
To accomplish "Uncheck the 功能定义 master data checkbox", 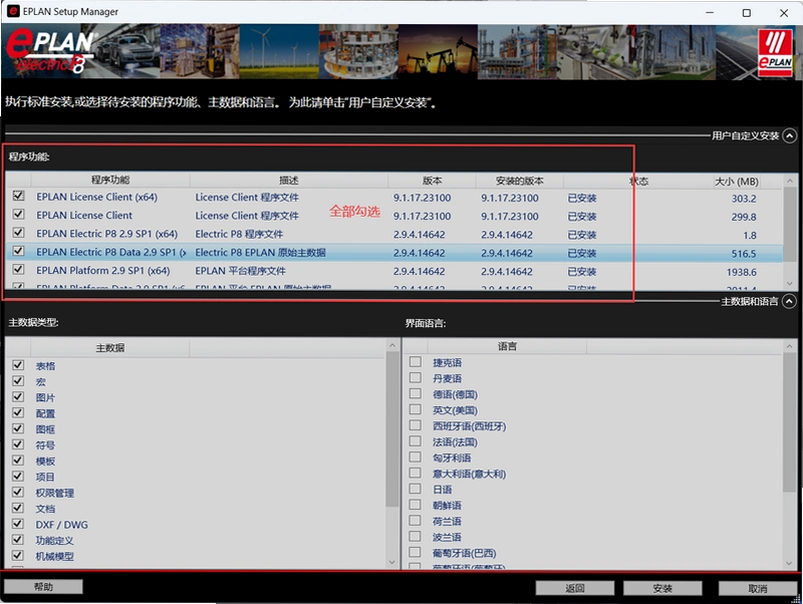I will click(18, 540).
